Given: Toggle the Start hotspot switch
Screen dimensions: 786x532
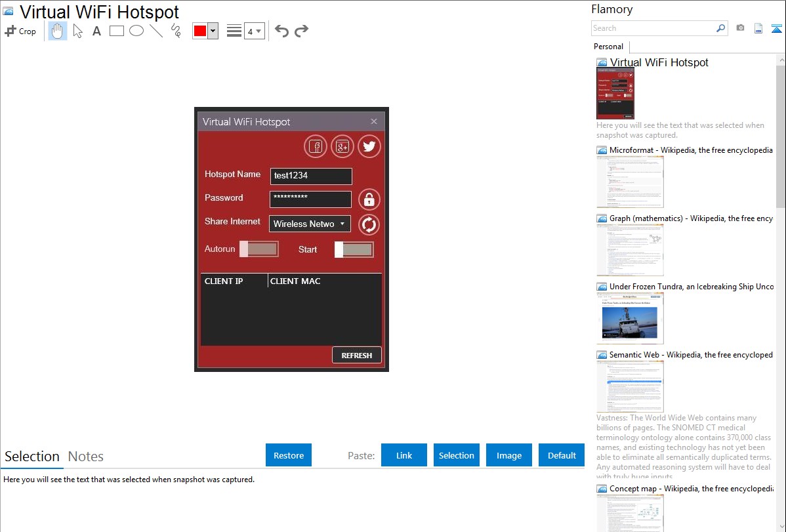Looking at the screenshot, I should (x=354, y=250).
